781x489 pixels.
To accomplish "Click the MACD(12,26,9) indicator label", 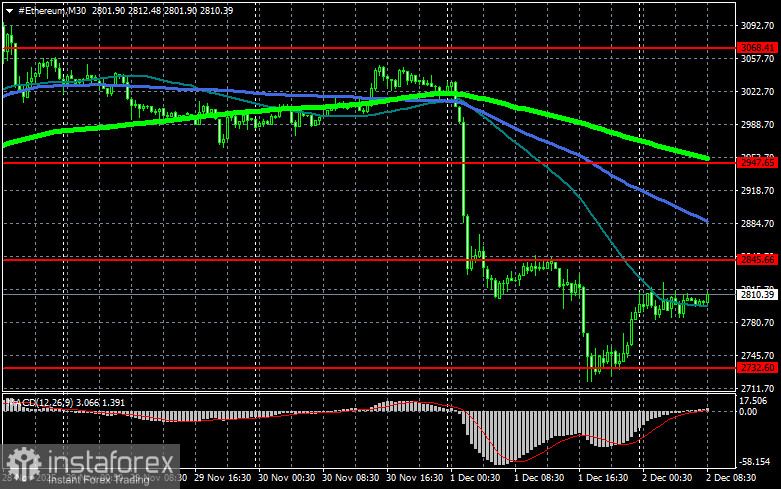I will [41, 402].
